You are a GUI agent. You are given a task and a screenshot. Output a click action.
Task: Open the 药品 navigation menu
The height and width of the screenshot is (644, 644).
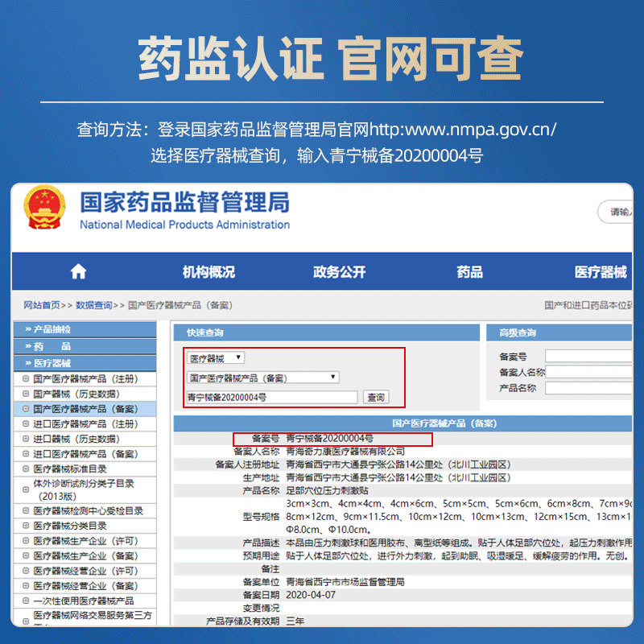tap(470, 272)
